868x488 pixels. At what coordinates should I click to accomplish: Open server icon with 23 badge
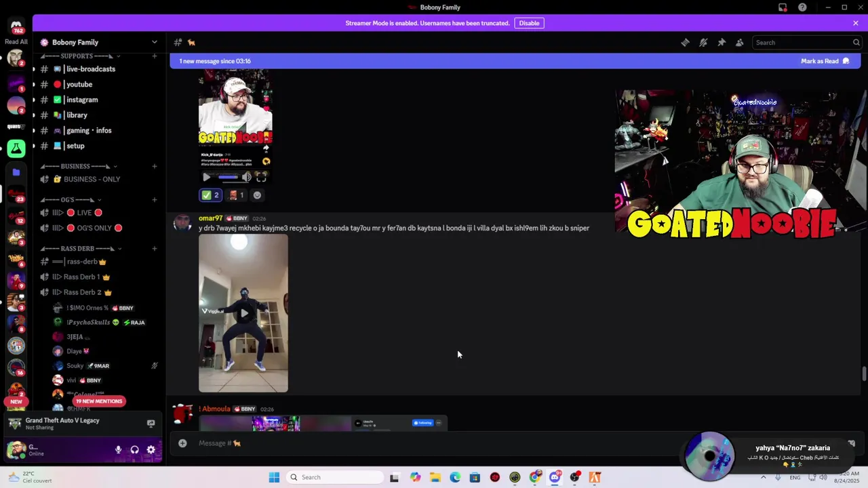(x=16, y=195)
